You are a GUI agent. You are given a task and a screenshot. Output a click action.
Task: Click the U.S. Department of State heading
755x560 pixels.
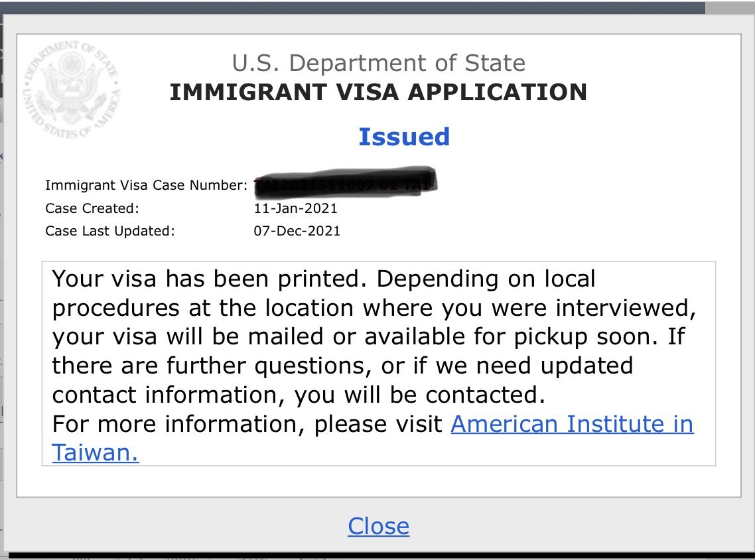[x=378, y=64]
